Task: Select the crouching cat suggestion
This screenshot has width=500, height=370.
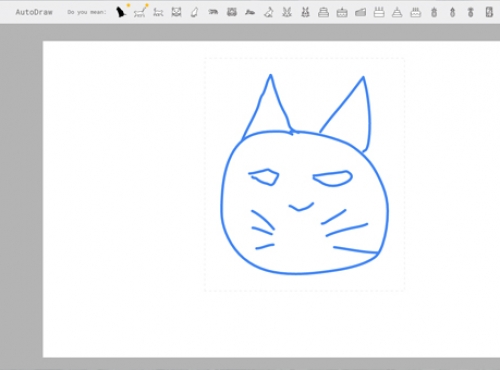Action: (x=213, y=12)
